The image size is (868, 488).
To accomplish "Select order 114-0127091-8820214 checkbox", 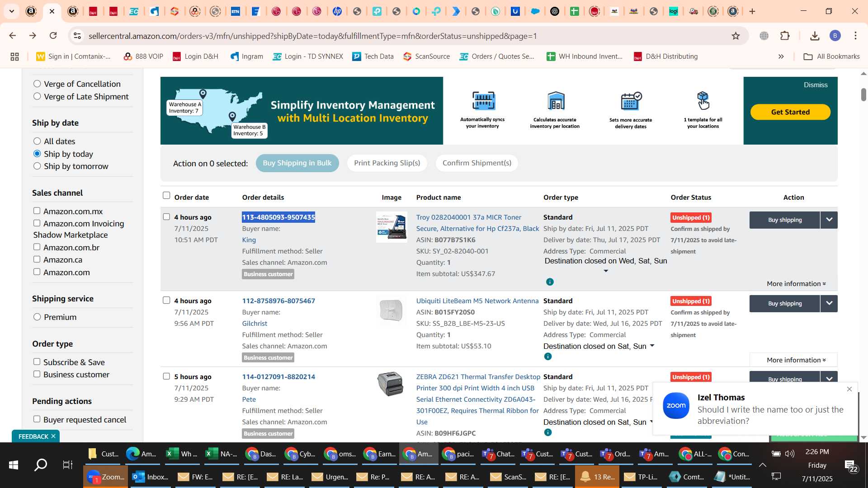I will [166, 376].
